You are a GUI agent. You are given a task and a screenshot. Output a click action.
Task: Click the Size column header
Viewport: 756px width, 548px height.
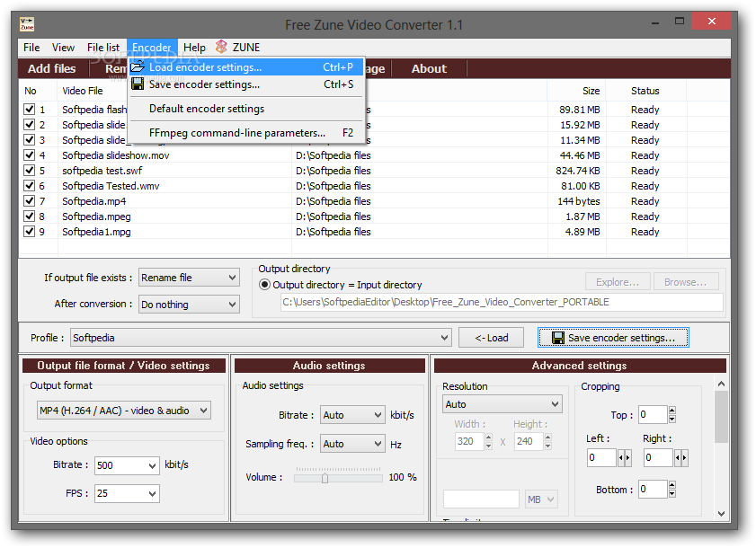(x=576, y=91)
